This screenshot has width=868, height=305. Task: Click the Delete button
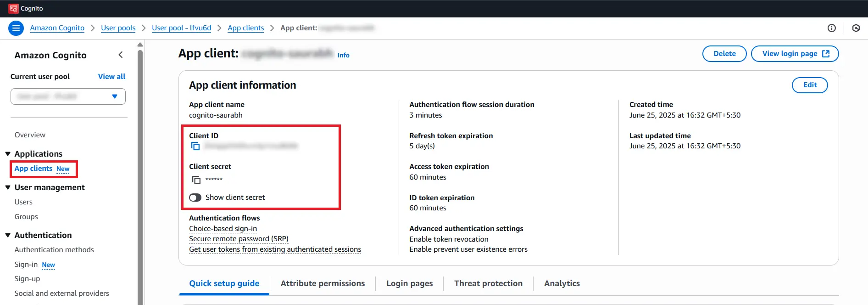724,54
